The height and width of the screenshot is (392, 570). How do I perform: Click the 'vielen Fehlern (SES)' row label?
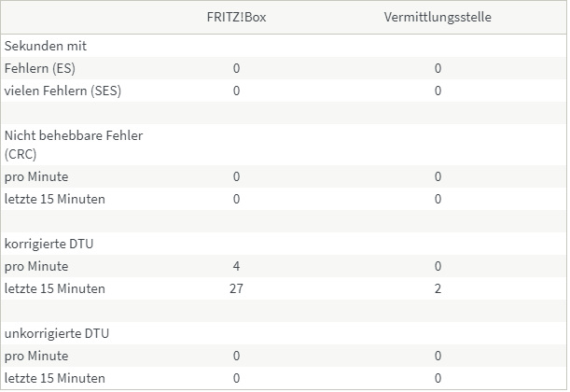tap(63, 91)
